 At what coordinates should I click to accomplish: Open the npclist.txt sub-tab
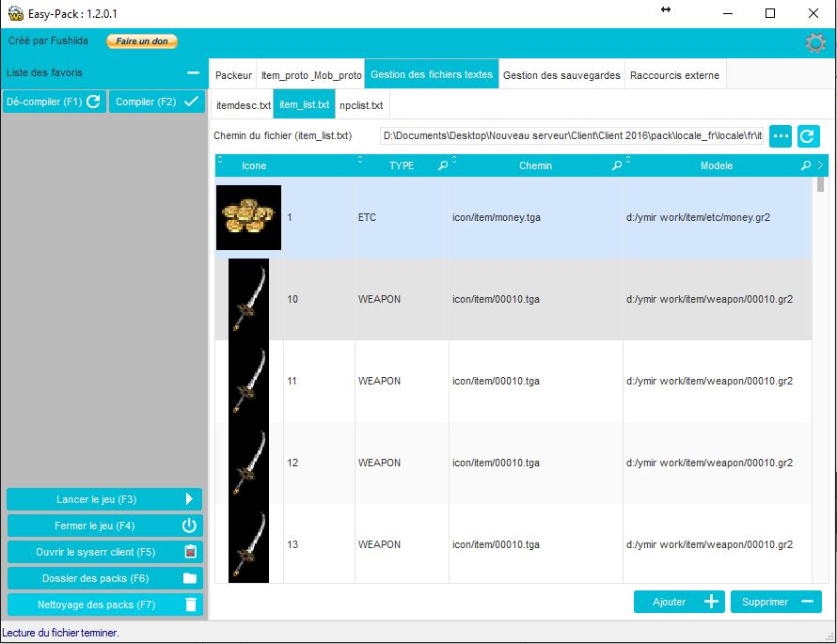point(361,105)
